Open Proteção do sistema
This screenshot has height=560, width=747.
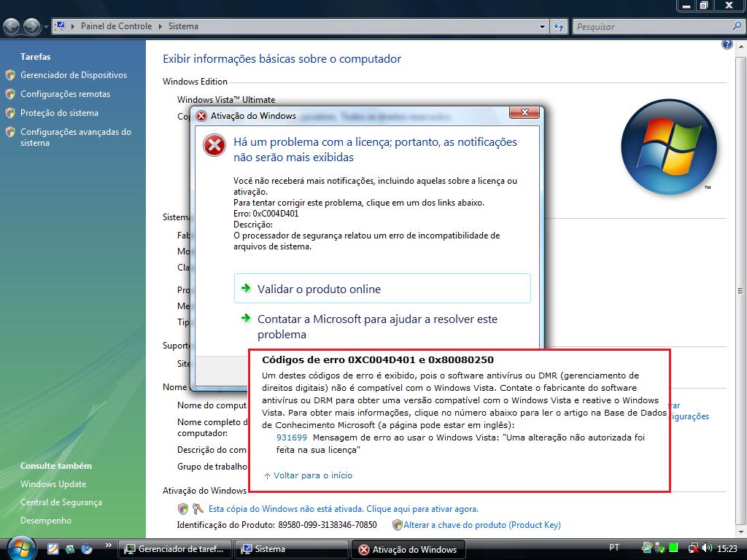pyautogui.click(x=60, y=113)
